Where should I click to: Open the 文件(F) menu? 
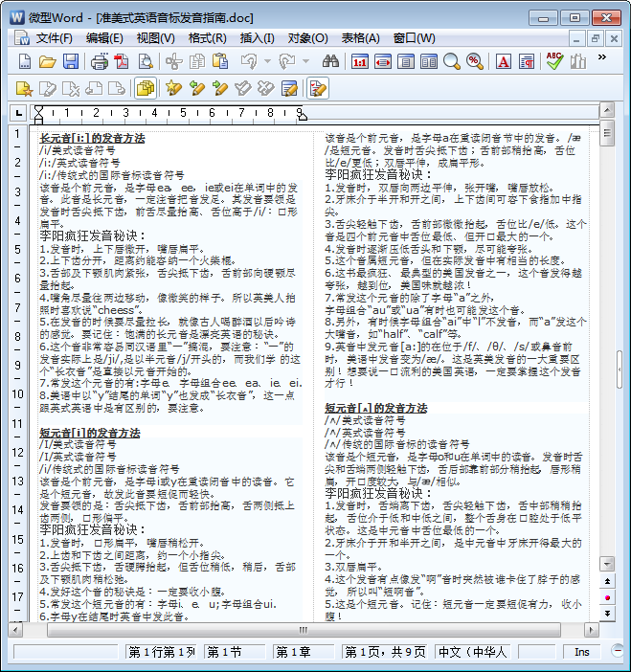point(54,38)
